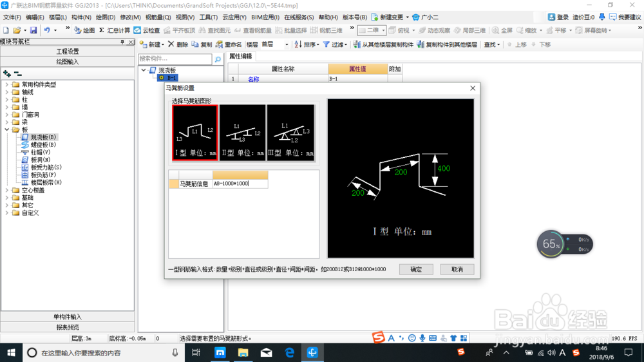Click 查找图元 find element tool

coord(215,30)
